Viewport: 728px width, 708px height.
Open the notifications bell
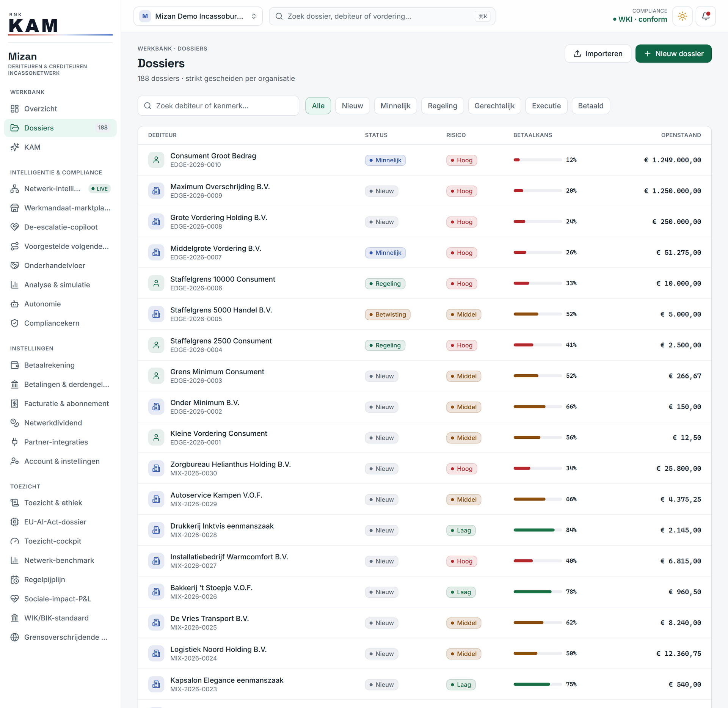pyautogui.click(x=705, y=16)
